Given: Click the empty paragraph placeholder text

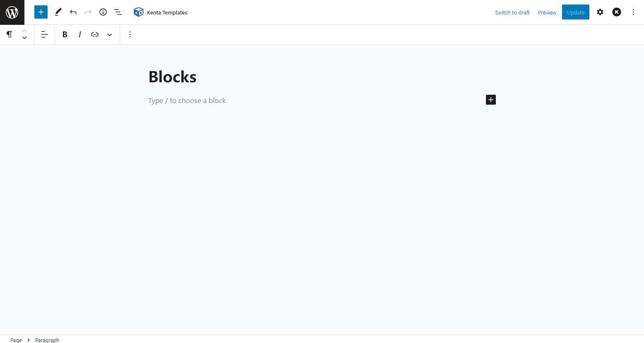Looking at the screenshot, I should (187, 100).
